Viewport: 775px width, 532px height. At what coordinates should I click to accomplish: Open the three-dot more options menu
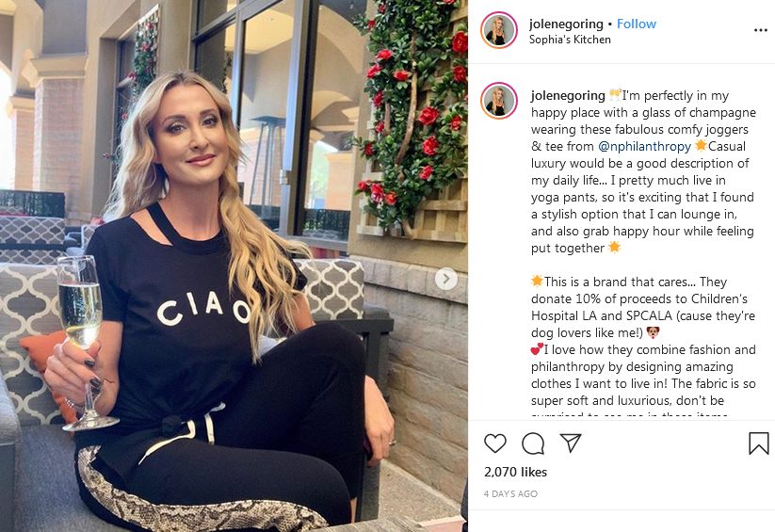[x=761, y=31]
